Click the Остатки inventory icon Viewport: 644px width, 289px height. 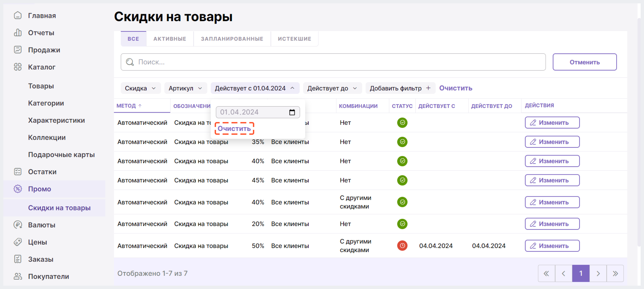pyautogui.click(x=17, y=172)
